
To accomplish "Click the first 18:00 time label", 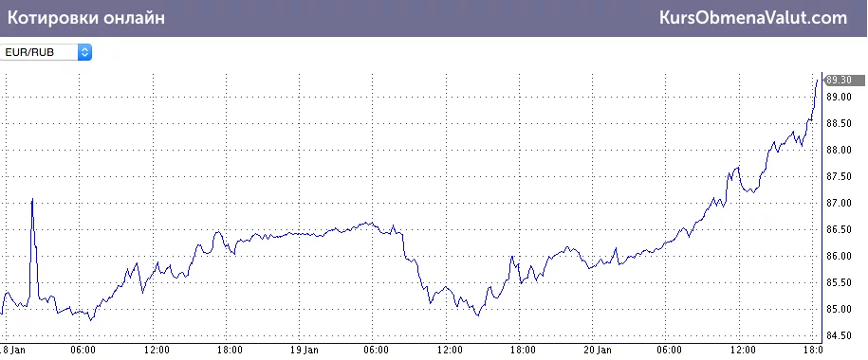I will tap(230, 350).
